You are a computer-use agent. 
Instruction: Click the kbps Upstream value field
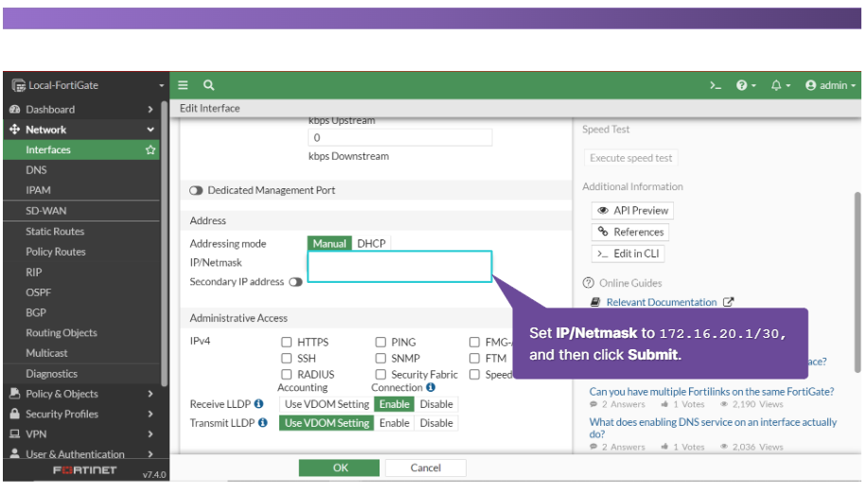399,138
